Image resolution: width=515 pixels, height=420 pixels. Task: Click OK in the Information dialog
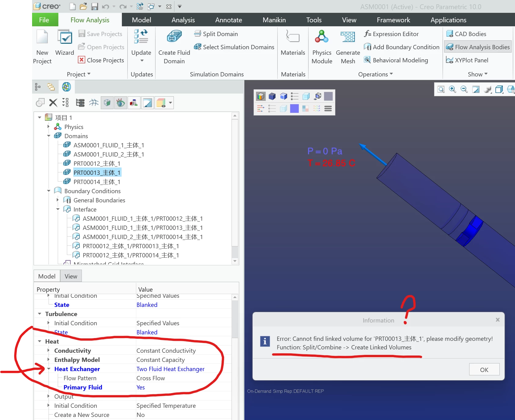[x=484, y=370]
